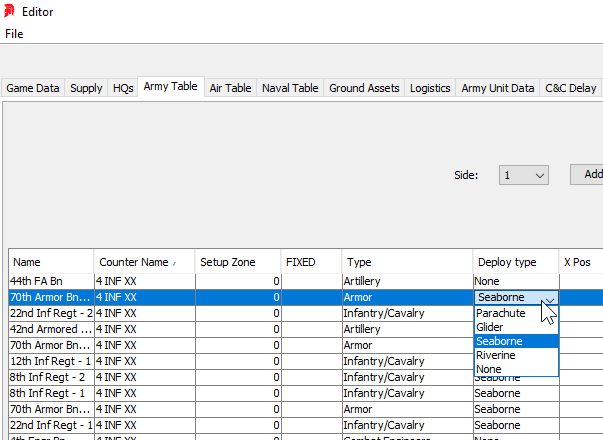Open the Army Unit Data tab
The height and width of the screenshot is (440, 603).
(x=498, y=88)
